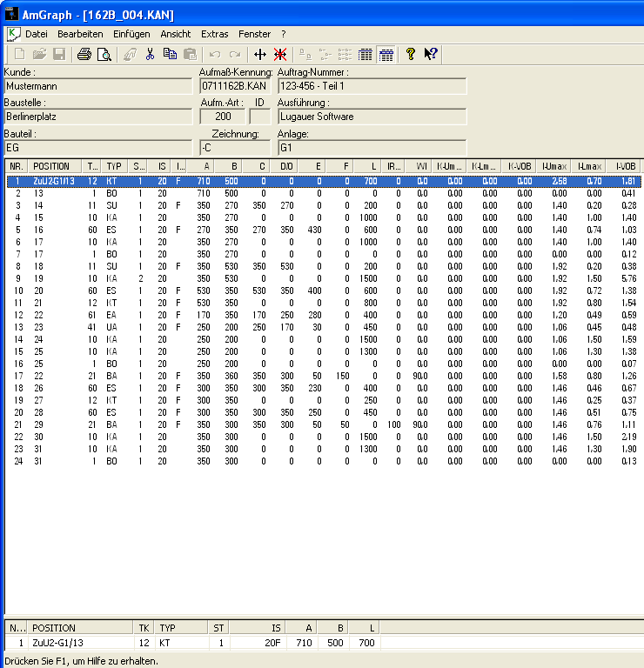The height and width of the screenshot is (668, 644).
Task: Select row 13 with type UA
Action: tap(324, 327)
